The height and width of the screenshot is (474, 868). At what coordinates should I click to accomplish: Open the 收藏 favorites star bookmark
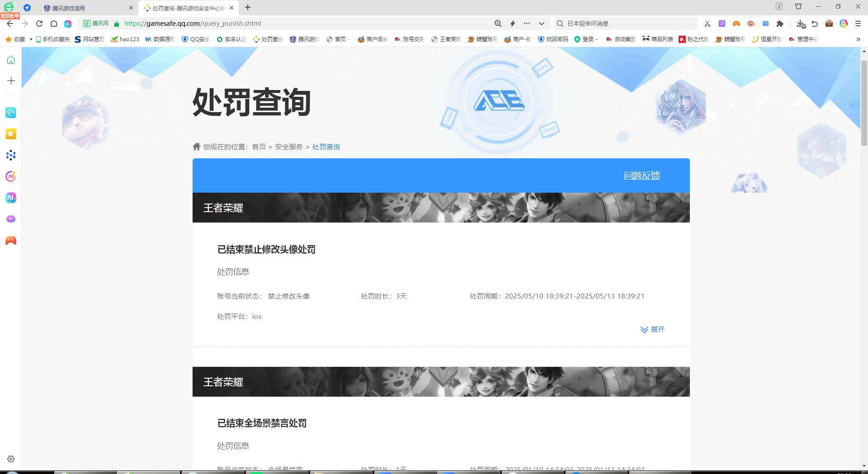pyautogui.click(x=15, y=39)
